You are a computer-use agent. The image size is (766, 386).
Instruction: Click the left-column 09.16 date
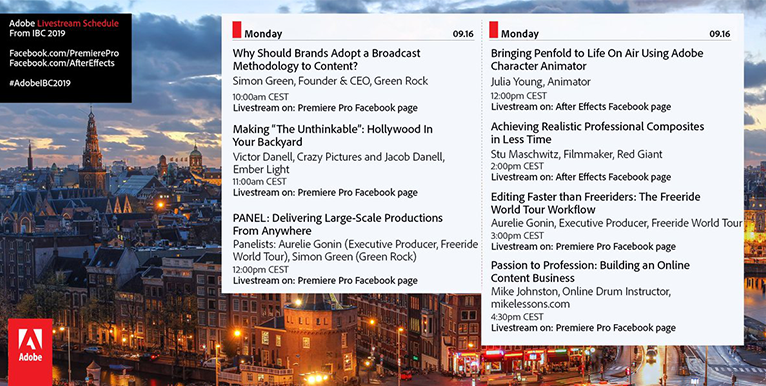(x=463, y=34)
